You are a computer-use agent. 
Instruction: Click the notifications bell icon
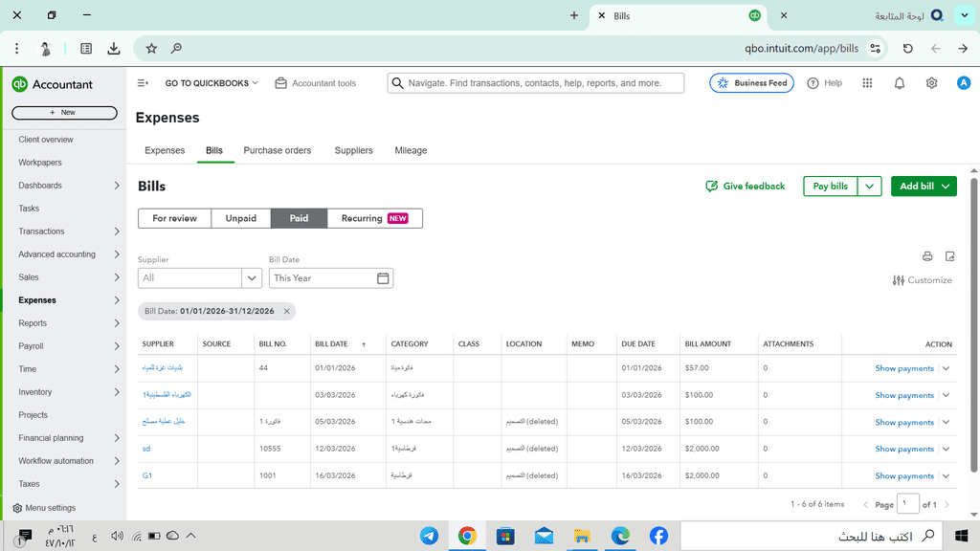pos(899,83)
